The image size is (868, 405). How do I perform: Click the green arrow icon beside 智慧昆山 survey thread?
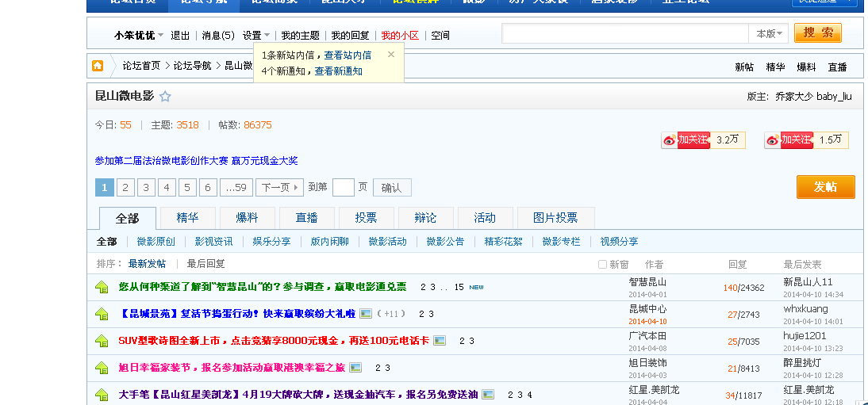[102, 287]
